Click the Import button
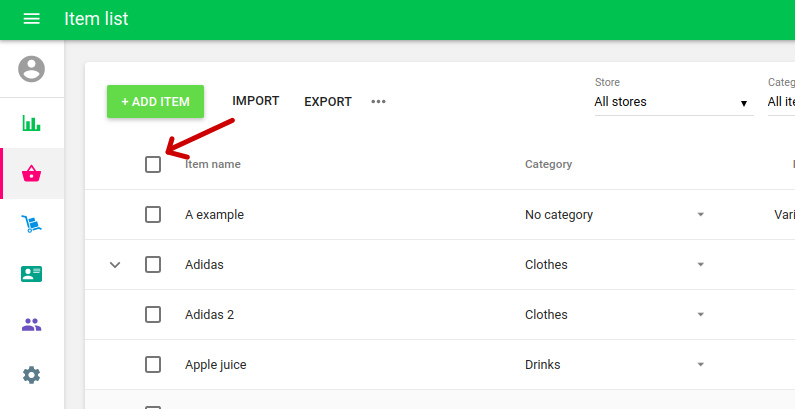The width and height of the screenshot is (795, 409). 255,101
